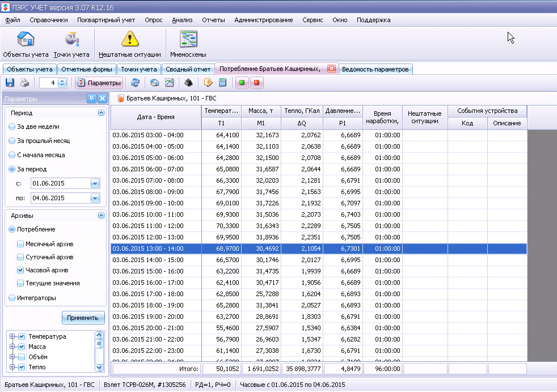This screenshot has width=557, height=392.
Task: Check Объём parameter checkbox
Action: [x=22, y=357]
